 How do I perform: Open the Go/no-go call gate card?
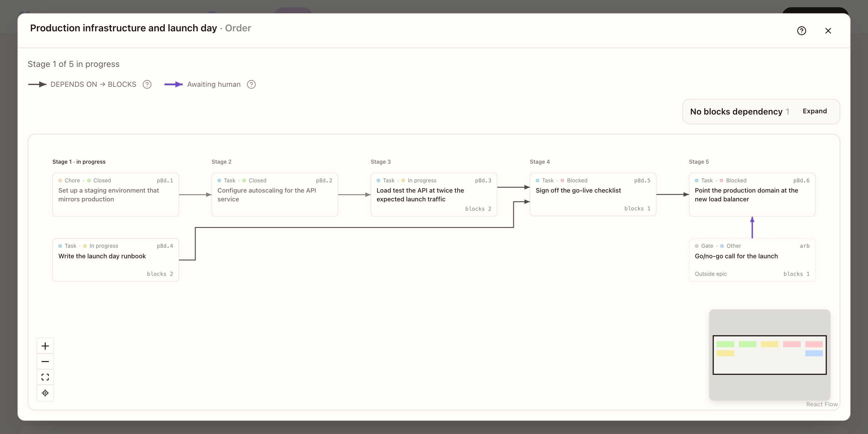click(752, 260)
